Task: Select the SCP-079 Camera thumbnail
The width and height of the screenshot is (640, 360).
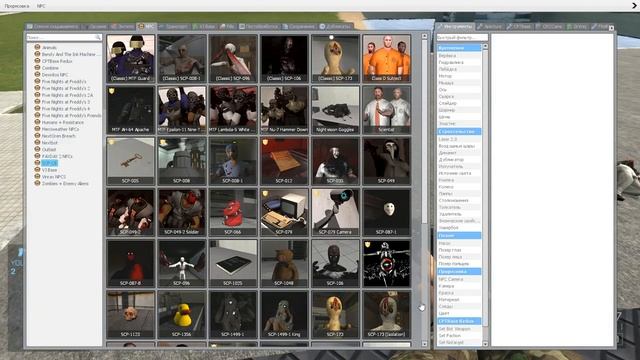Action: pyautogui.click(x=336, y=212)
